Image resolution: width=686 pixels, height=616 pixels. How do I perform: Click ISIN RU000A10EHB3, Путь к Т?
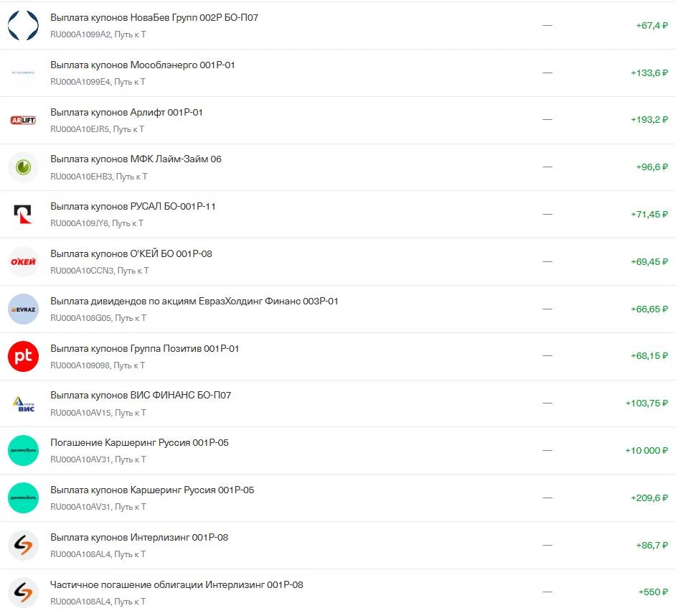(x=99, y=177)
